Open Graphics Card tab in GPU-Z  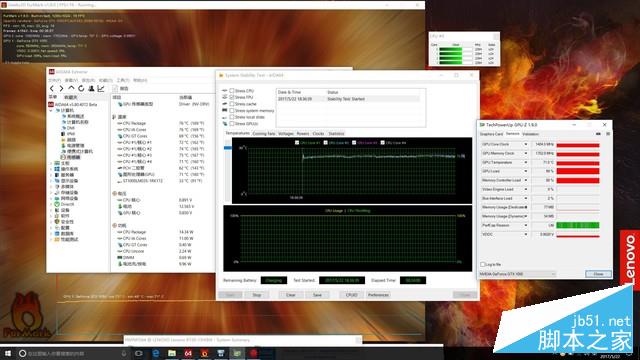click(x=491, y=134)
